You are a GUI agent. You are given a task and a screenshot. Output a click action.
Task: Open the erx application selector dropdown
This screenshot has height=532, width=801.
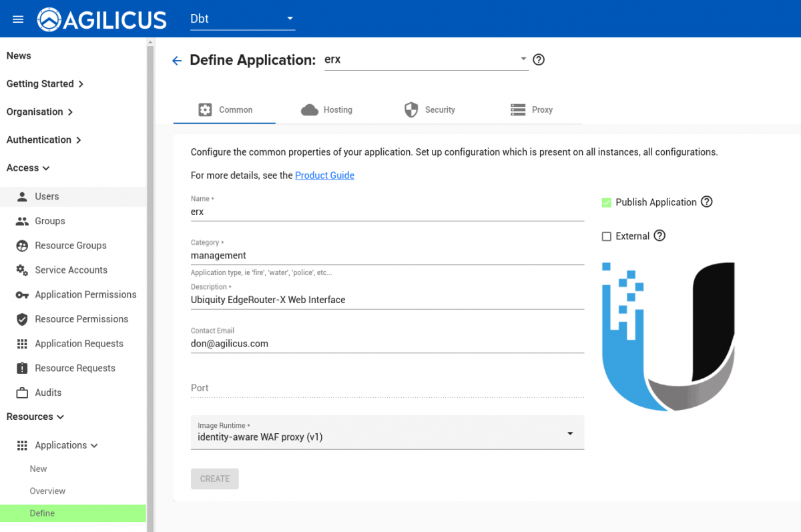pyautogui.click(x=523, y=59)
